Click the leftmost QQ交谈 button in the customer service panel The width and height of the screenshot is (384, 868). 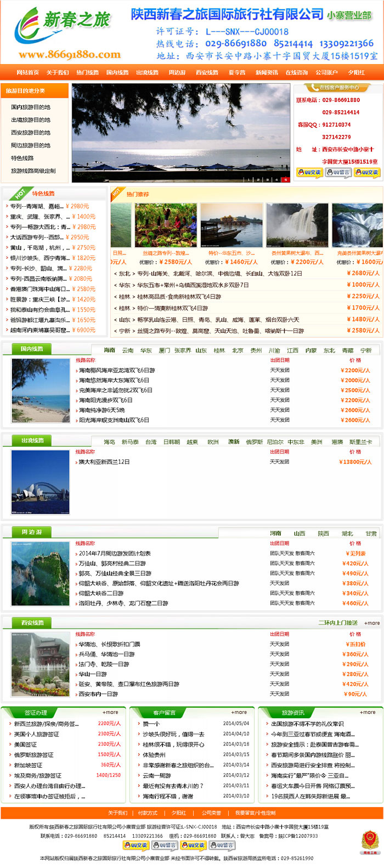click(x=309, y=172)
